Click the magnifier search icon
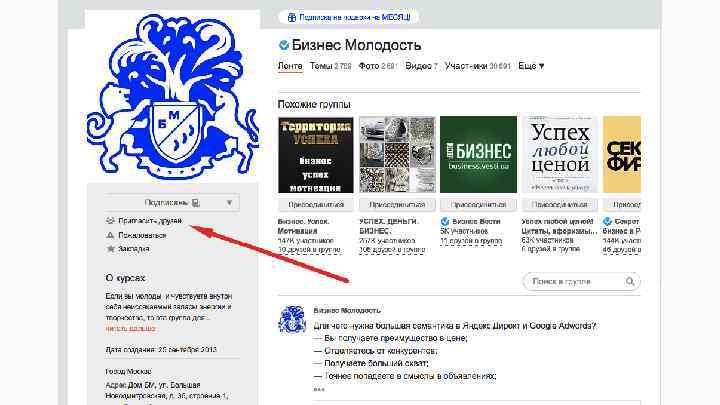This screenshot has height=405, width=720. coord(630,281)
